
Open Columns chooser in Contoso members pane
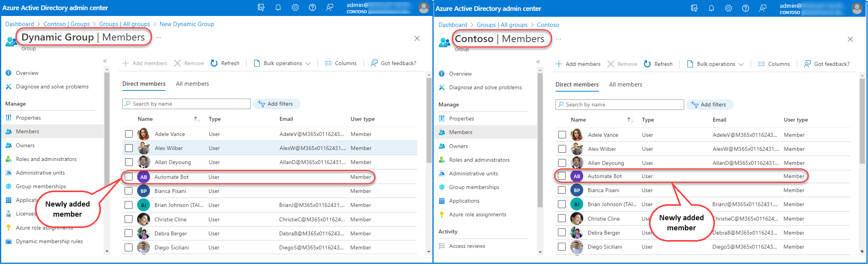coord(774,64)
